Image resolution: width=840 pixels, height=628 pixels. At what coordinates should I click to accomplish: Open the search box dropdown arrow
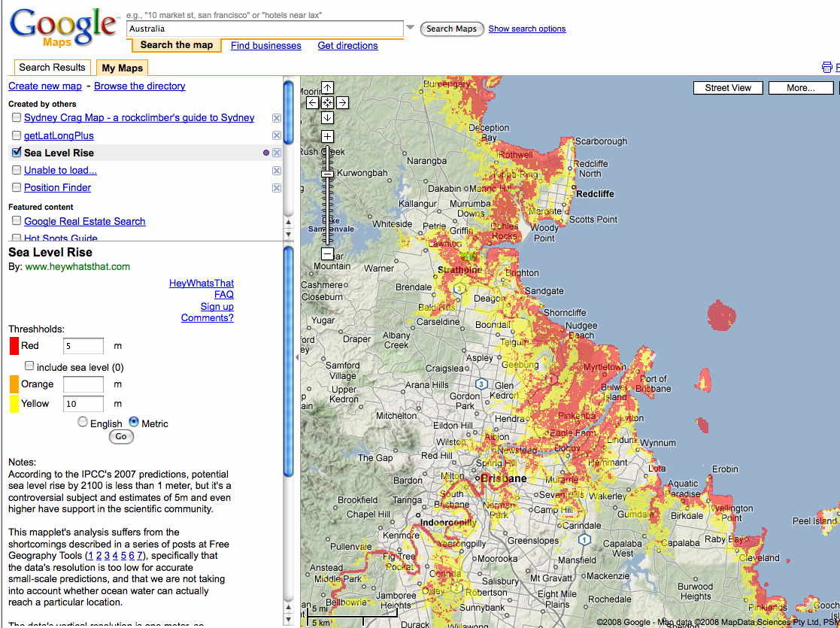point(410,28)
